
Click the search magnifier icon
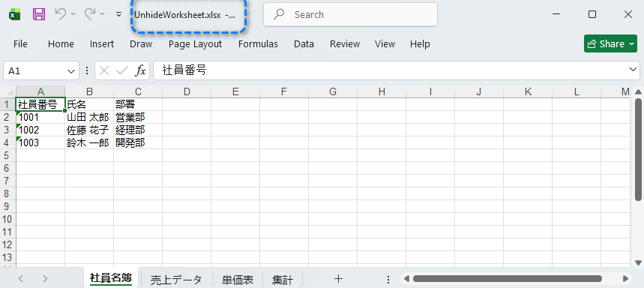click(280, 14)
